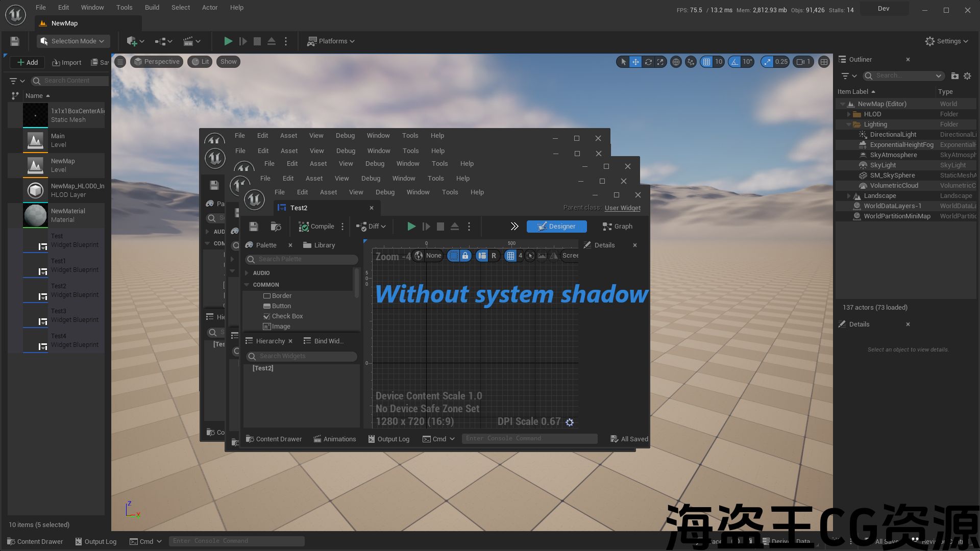Expand the Landscape item in Outliner

coord(848,196)
